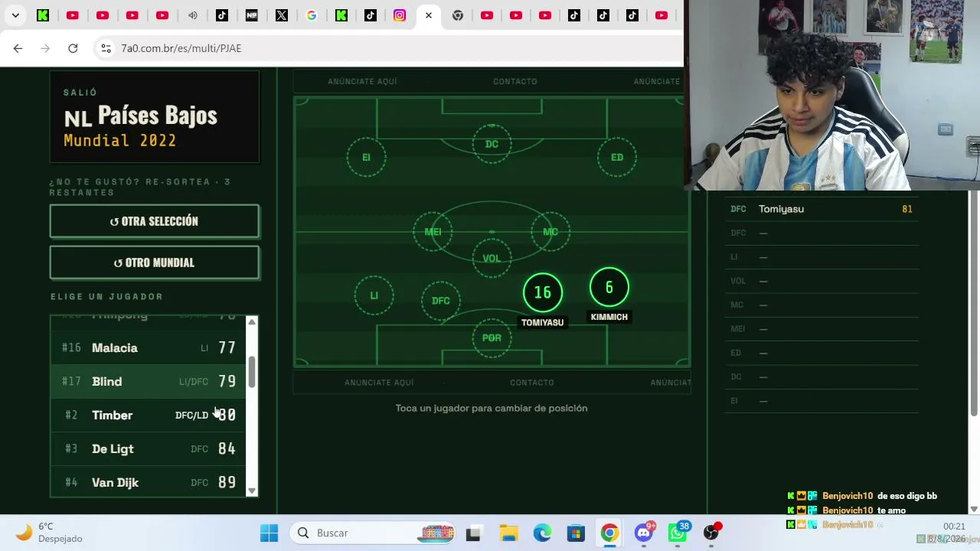Screen dimensions: 980x551
Task: Click the empty MC row in squad panel
Action: point(822,305)
